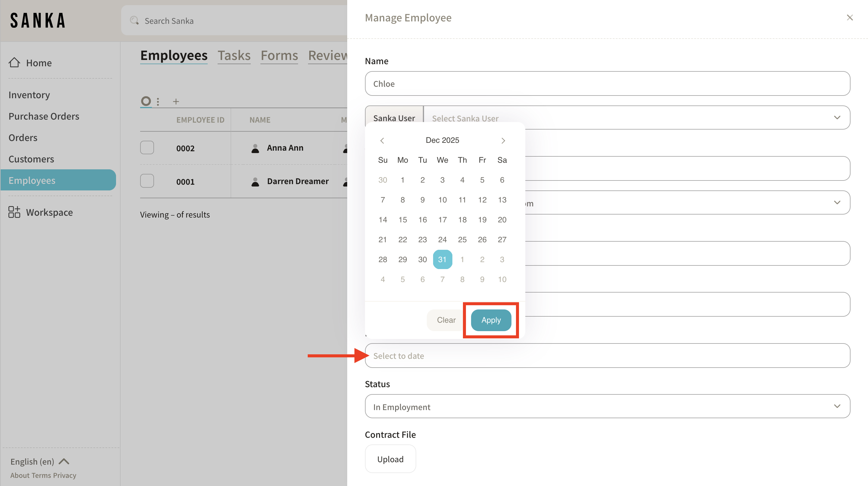Open Customers in the sidebar menu
The height and width of the screenshot is (486, 868).
[x=31, y=159]
